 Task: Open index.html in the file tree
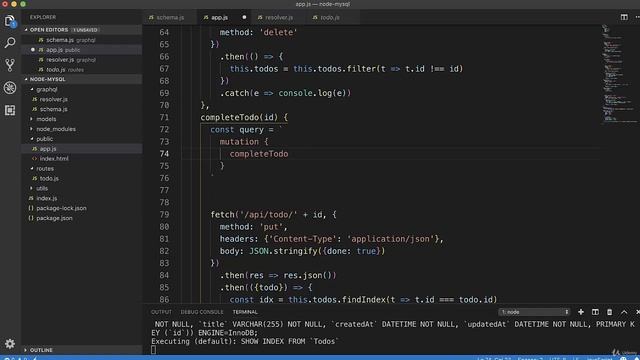82,158
